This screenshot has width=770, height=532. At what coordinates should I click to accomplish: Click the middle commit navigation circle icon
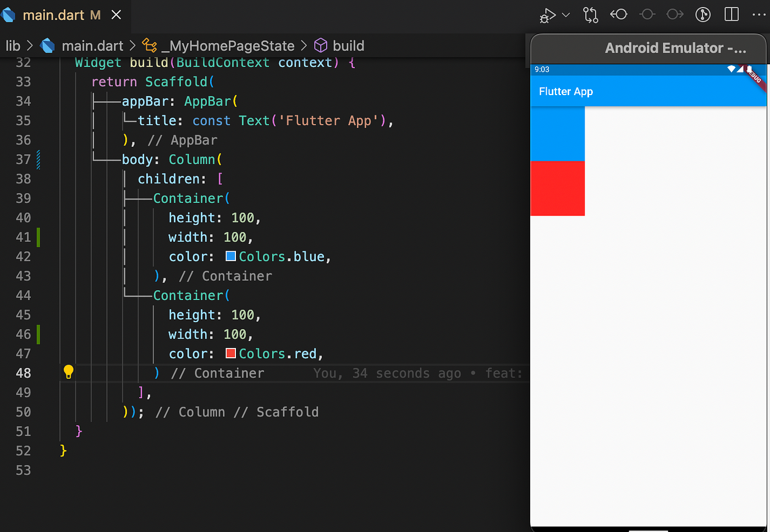point(647,15)
